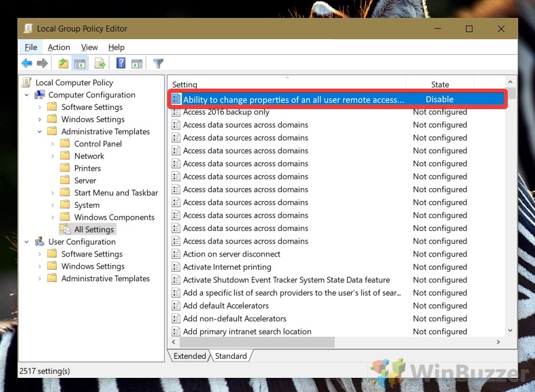535x392 pixels.
Task: Click the Windows Components folder icon
Action: click(x=65, y=216)
